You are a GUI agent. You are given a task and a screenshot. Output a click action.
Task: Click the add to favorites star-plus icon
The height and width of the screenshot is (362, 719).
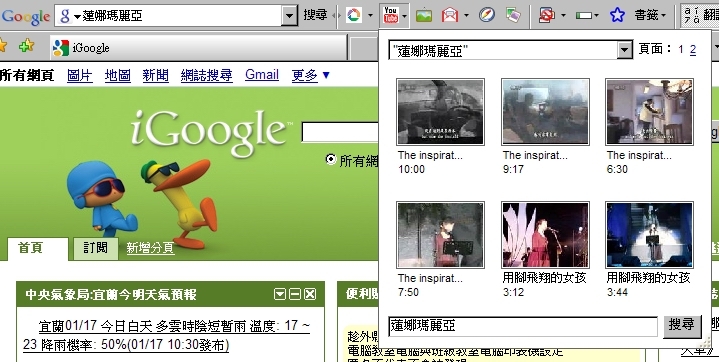click(x=27, y=45)
